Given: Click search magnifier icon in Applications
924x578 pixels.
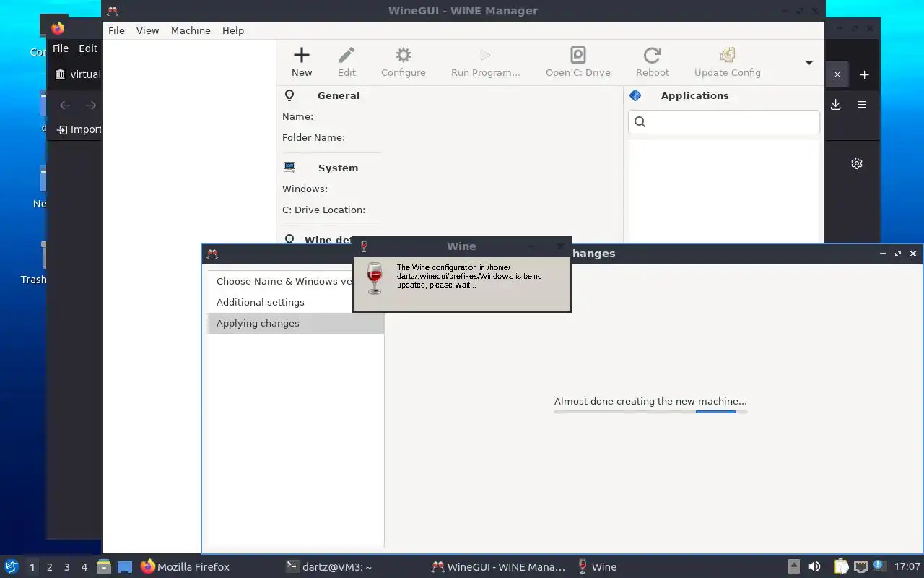Looking at the screenshot, I should pos(640,121).
